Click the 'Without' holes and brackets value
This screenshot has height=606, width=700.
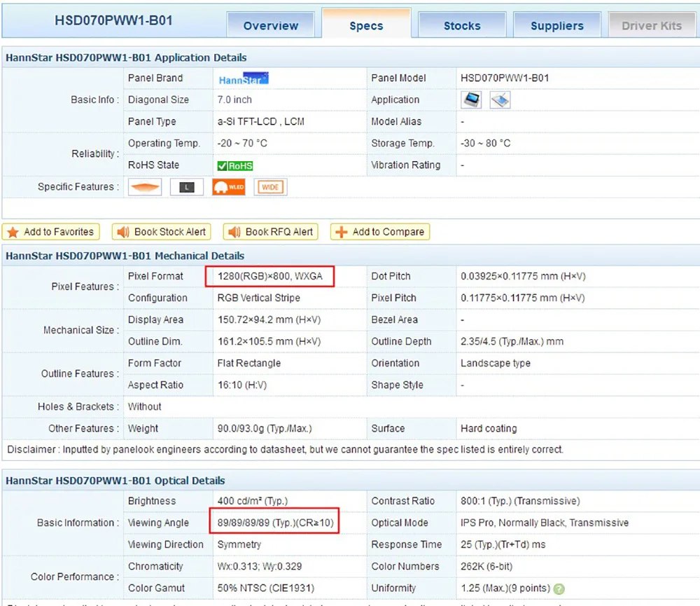coord(144,406)
